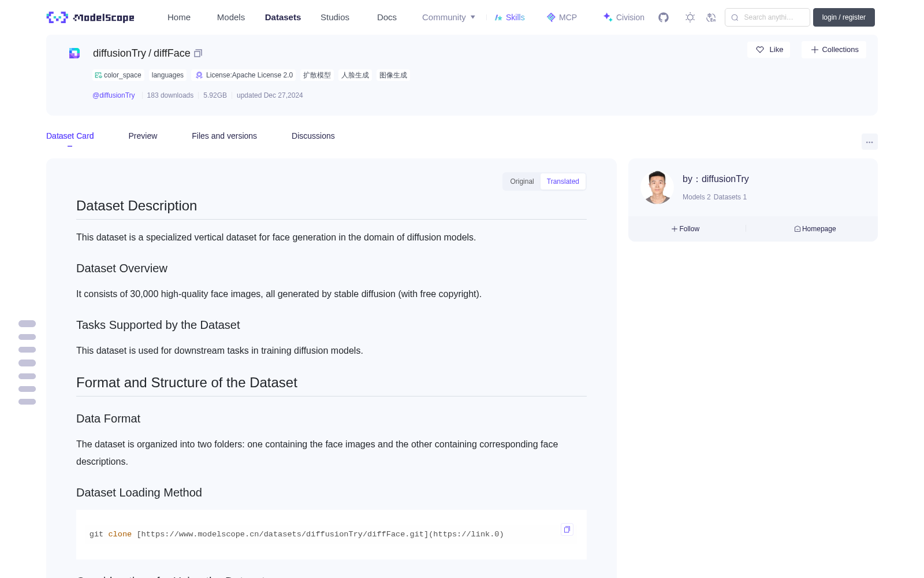The width and height of the screenshot is (924, 578).
Task: Click the Civision star icon
Action: 608,17
